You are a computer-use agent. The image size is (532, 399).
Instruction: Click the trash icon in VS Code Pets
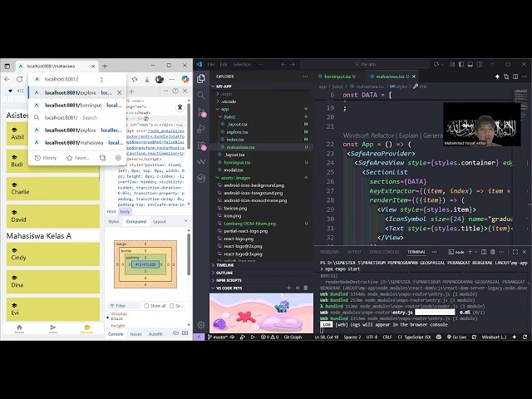[306, 288]
